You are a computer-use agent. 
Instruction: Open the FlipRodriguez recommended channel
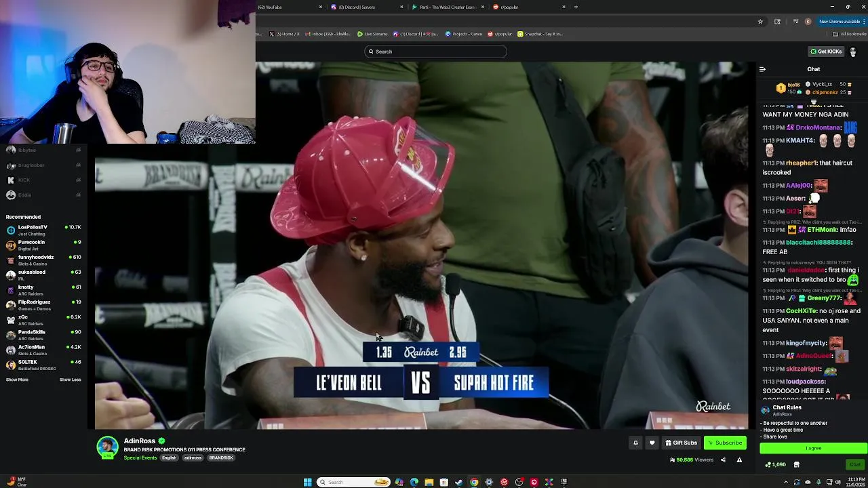point(43,304)
